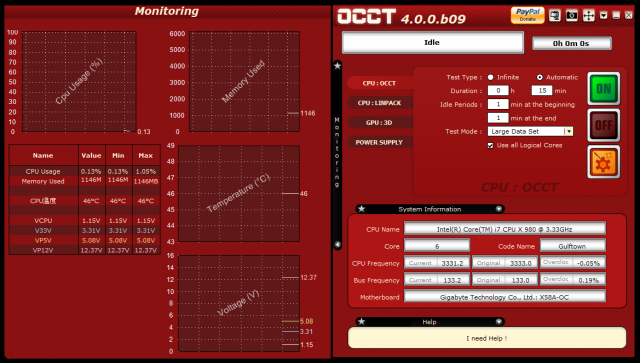This screenshot has width=640, height=363.
Task: Click the I need Help ! box
Action: tap(487, 338)
